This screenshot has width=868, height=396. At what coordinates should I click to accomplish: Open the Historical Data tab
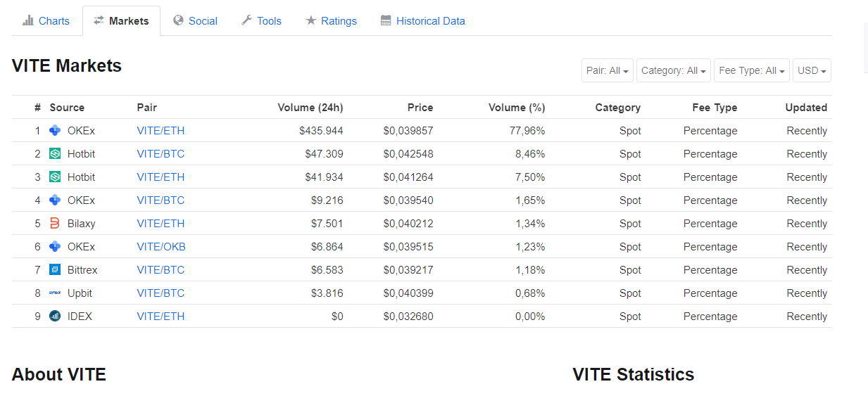pos(423,20)
